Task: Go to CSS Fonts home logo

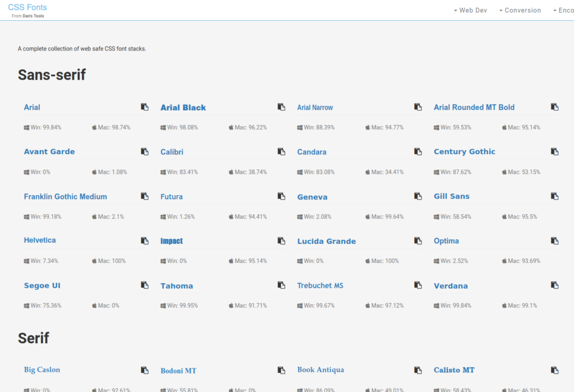Action: 27,7
